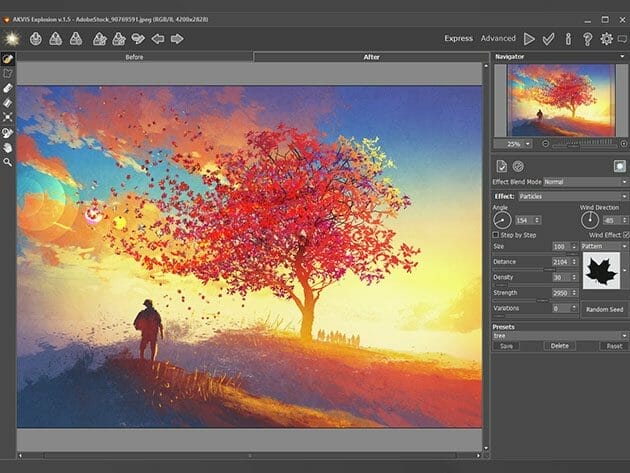Click the Run play arrow icon

(529, 39)
